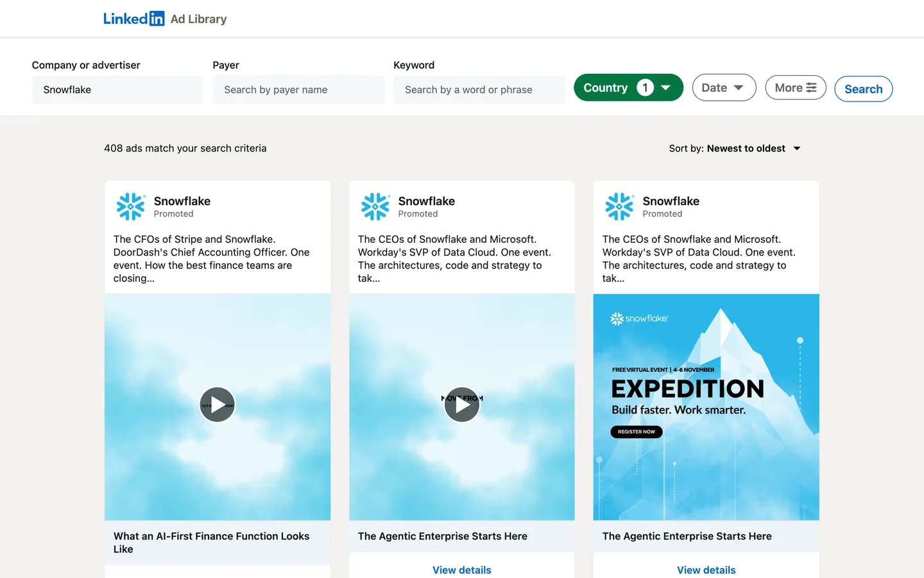Click the ad description text on the middle video ad
Image resolution: width=924 pixels, height=578 pixels.
tap(455, 259)
